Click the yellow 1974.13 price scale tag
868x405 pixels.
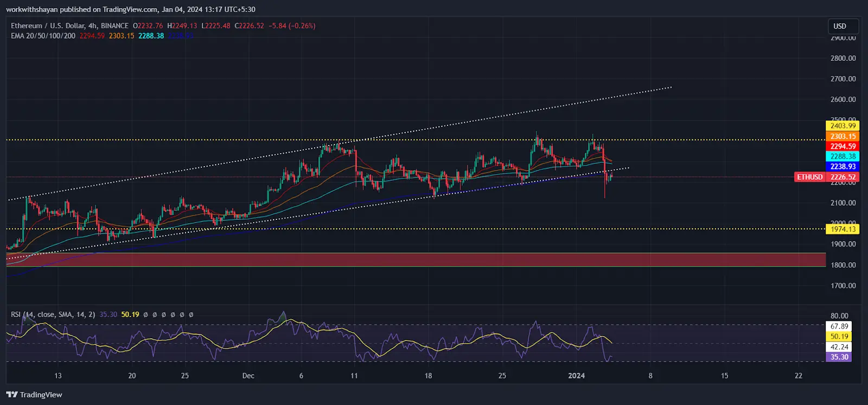pyautogui.click(x=843, y=229)
